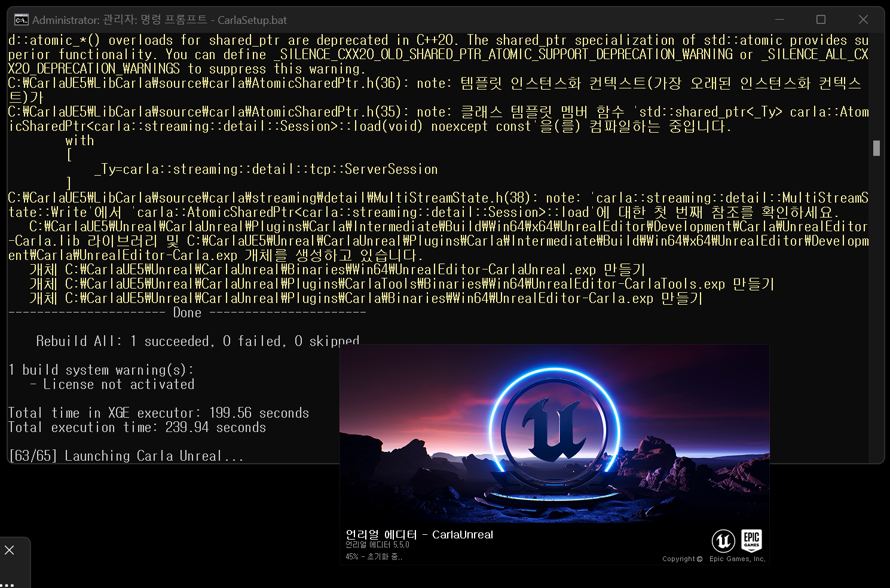Click the indented 'with' line in console
This screenshot has width=890, height=588.
(x=79, y=140)
